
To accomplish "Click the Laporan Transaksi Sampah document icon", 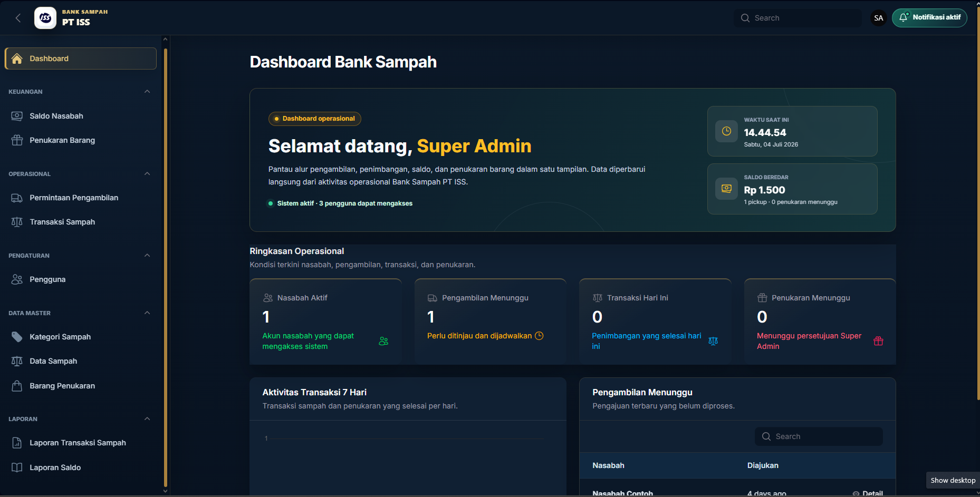I will tap(17, 443).
